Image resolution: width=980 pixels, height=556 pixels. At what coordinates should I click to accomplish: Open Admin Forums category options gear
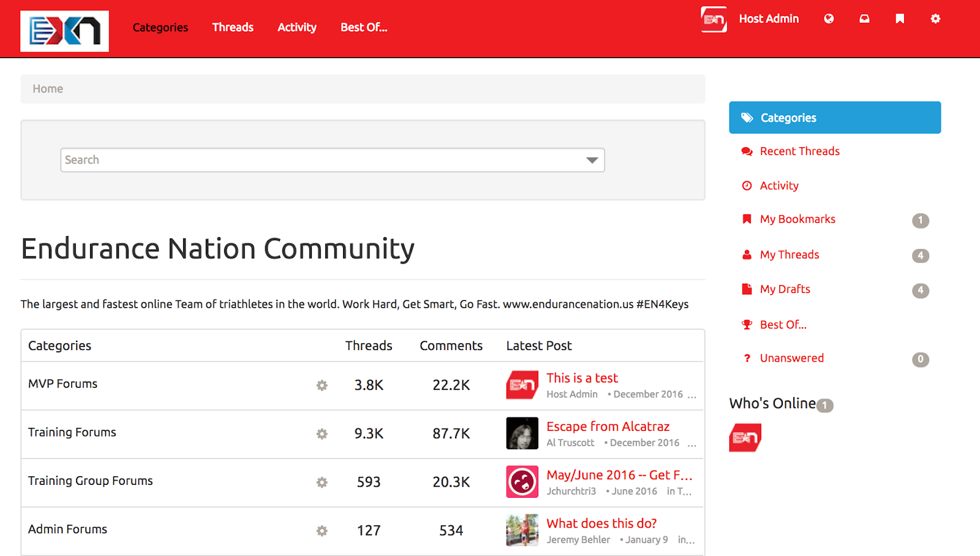pyautogui.click(x=322, y=531)
